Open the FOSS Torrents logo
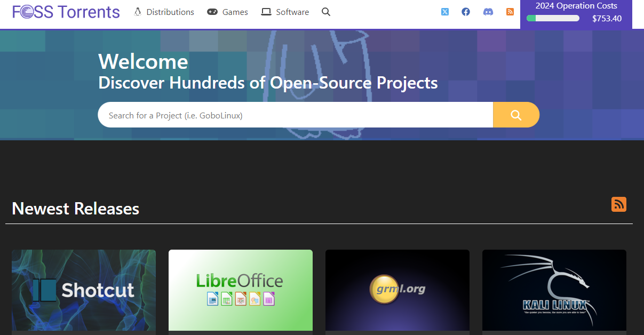The width and height of the screenshot is (644, 335). 65,11
